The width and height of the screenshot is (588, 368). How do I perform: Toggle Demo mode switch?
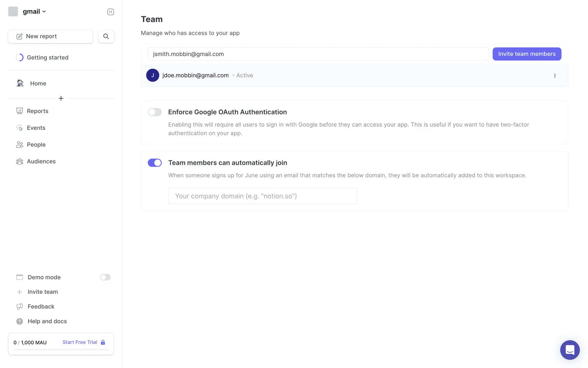[105, 277]
